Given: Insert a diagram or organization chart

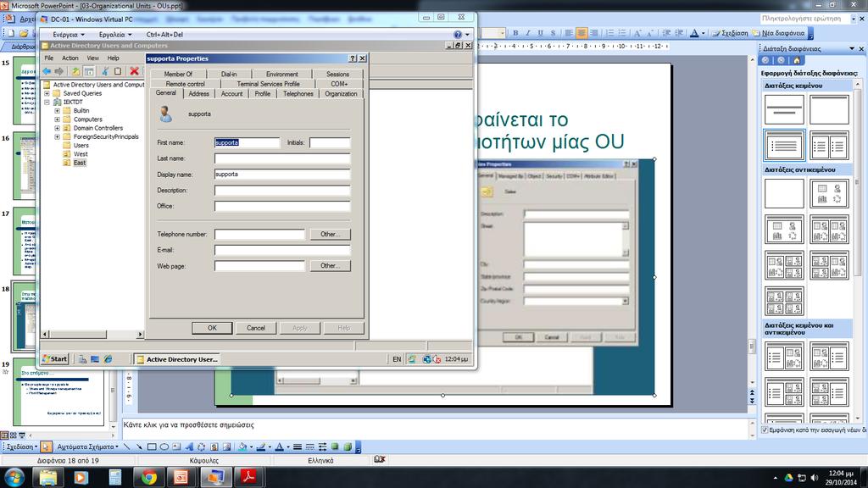Looking at the screenshot, I should (x=201, y=446).
